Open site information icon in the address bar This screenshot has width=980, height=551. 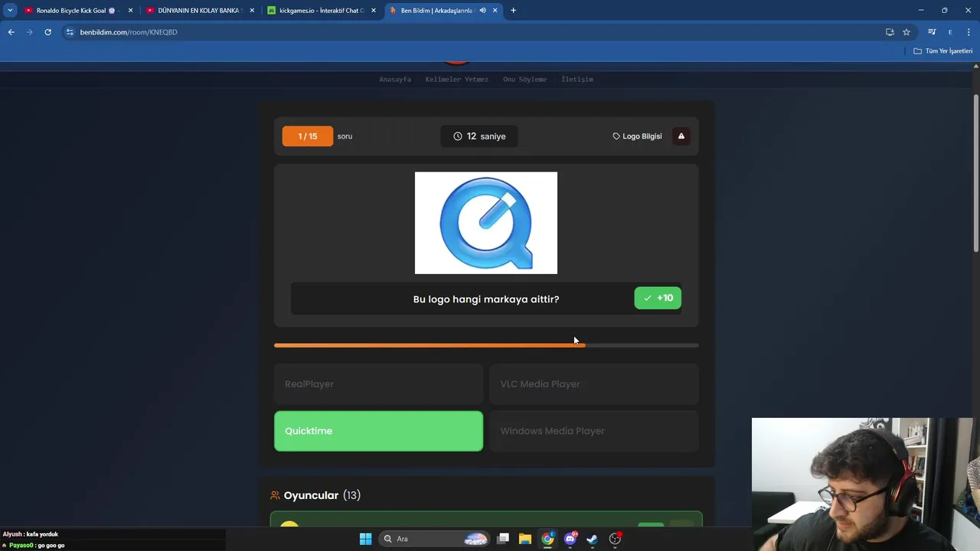coord(70,32)
